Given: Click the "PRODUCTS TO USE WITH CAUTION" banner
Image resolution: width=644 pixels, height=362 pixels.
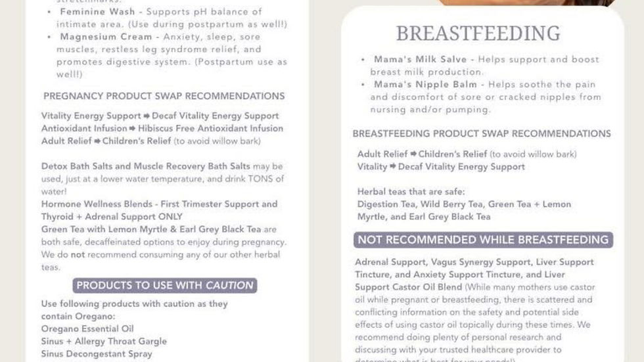Looking at the screenshot, I should (164, 285).
